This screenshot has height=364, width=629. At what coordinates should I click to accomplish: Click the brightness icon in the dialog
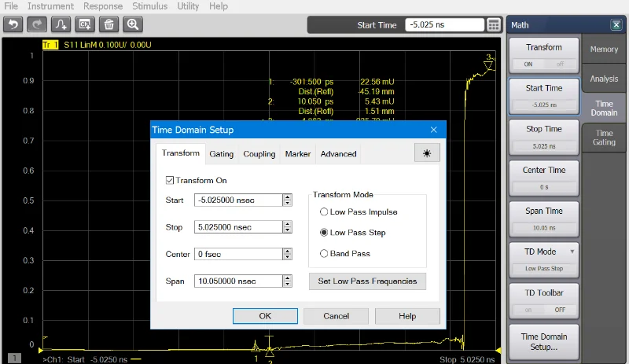tap(427, 153)
